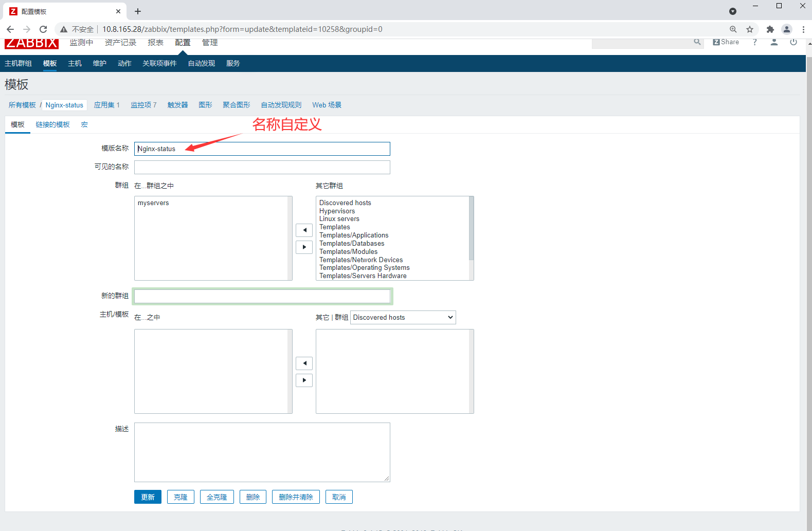This screenshot has width=812, height=531.
Task: Click the 删除并清除 button
Action: (296, 497)
